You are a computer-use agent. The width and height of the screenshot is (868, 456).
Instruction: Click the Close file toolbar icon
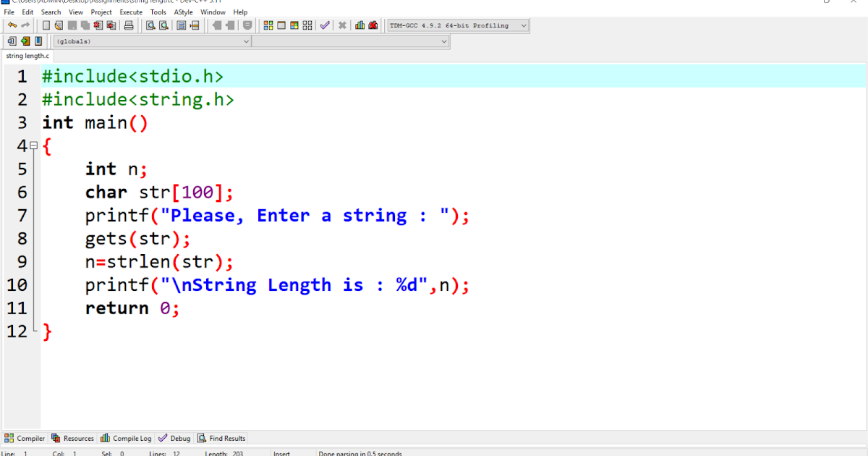[x=98, y=25]
